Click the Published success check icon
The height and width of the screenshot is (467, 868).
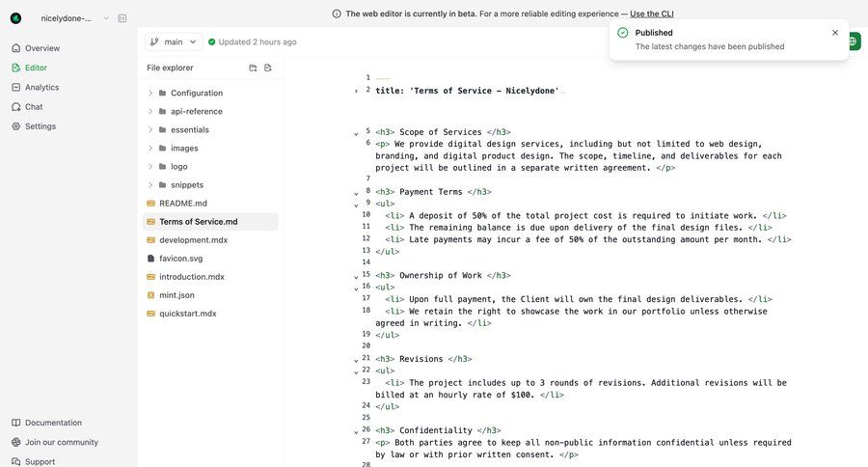[x=623, y=33]
